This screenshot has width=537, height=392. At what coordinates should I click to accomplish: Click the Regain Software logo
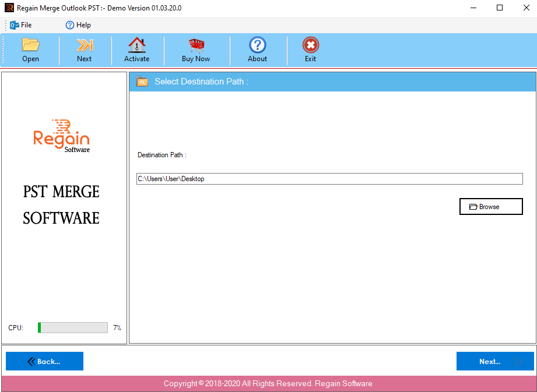click(61, 135)
